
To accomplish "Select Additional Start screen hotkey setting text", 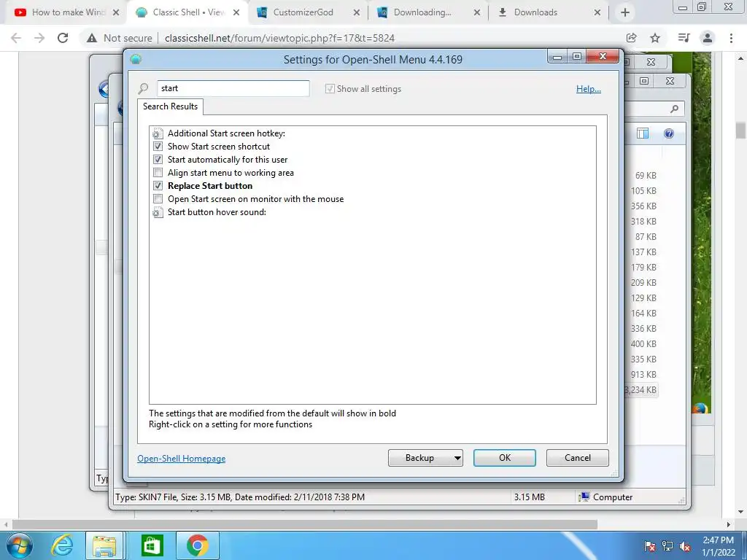I will pyautogui.click(x=226, y=133).
